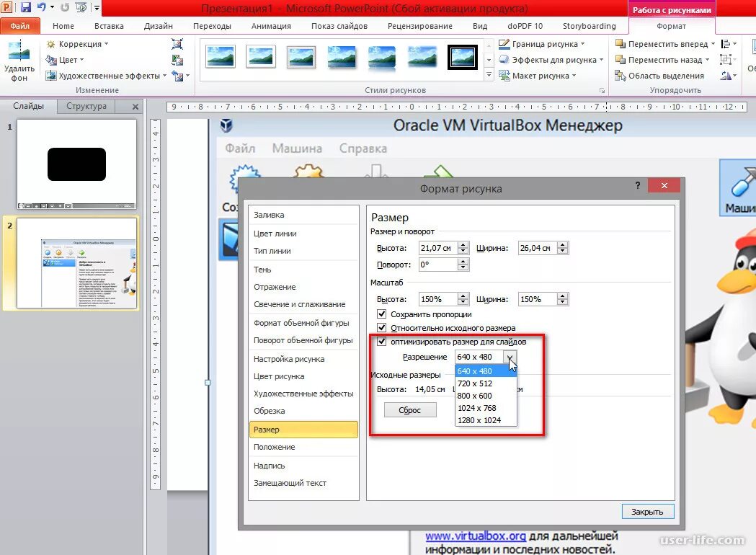This screenshot has height=555, width=756.
Task: Select slide 1 thumbnail
Action: [x=76, y=164]
